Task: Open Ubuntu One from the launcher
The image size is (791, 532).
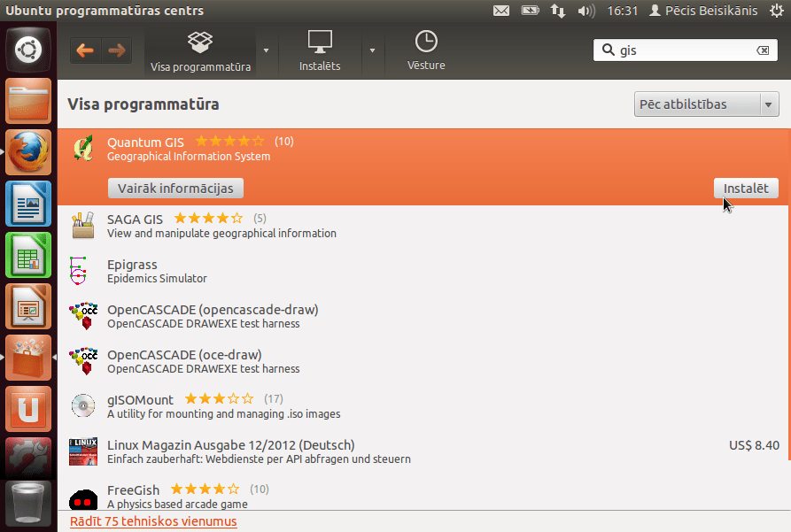Action: point(28,409)
